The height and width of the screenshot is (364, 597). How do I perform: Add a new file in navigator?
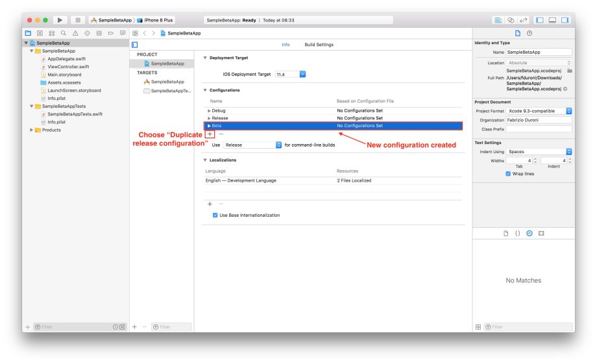[x=27, y=327]
